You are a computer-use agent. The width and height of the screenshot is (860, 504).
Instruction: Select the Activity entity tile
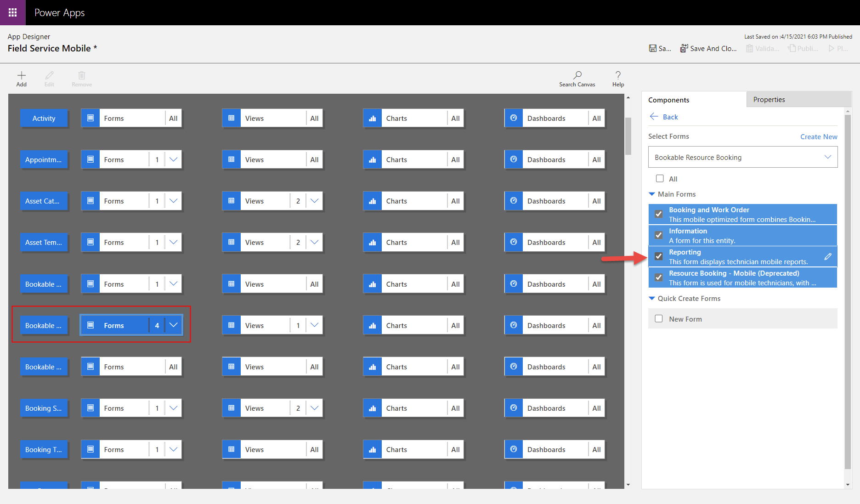click(44, 118)
